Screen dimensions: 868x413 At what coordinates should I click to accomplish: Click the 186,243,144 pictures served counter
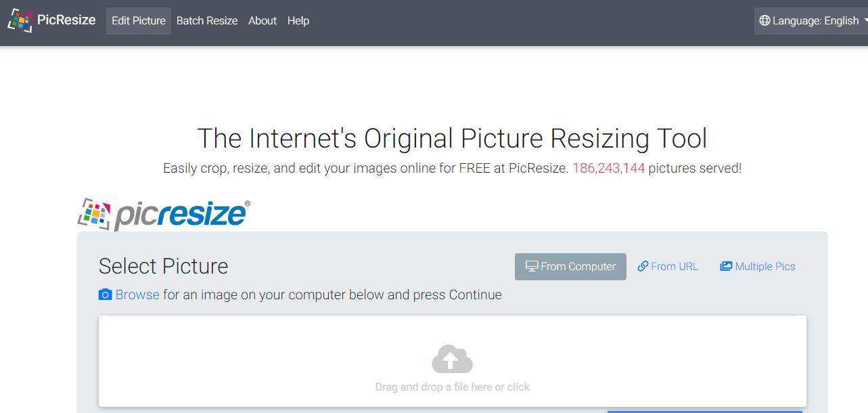[608, 169]
